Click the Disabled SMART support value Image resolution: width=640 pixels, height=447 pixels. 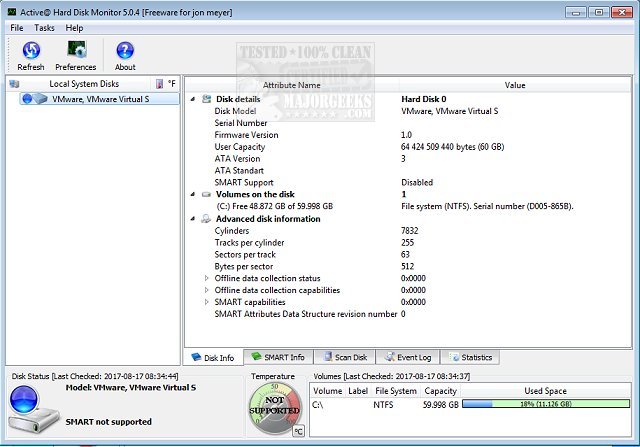click(417, 182)
